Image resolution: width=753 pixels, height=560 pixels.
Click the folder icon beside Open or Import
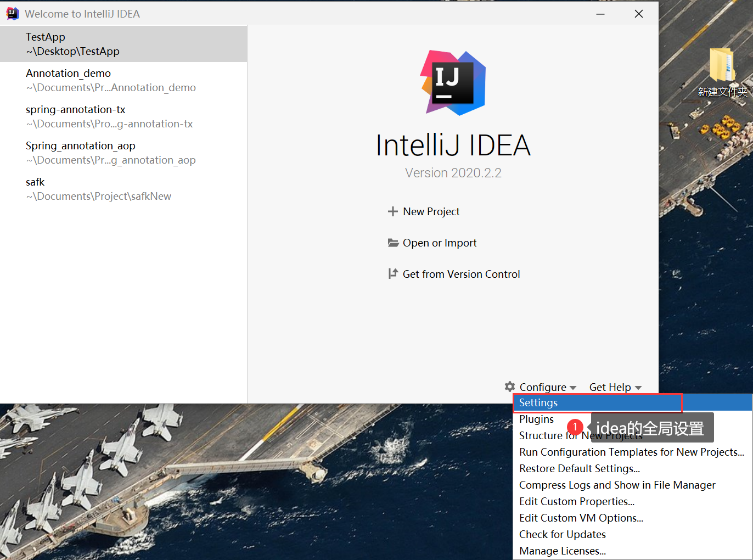pos(393,243)
